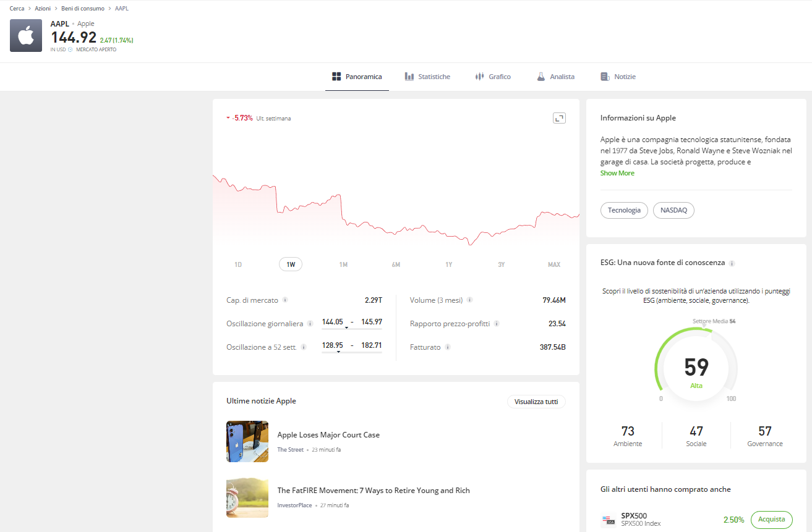Click the Sociale score 47
Screen dimensions: 812x532
696,431
